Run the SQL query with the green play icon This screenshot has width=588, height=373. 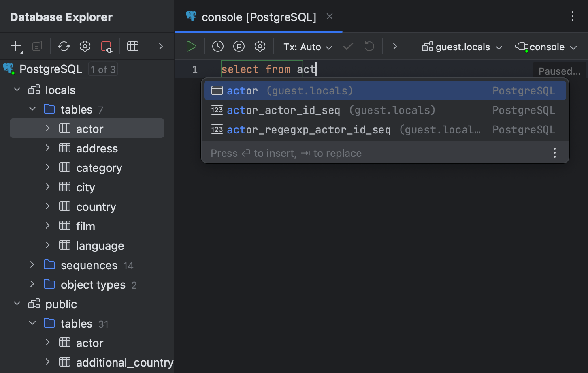191,46
